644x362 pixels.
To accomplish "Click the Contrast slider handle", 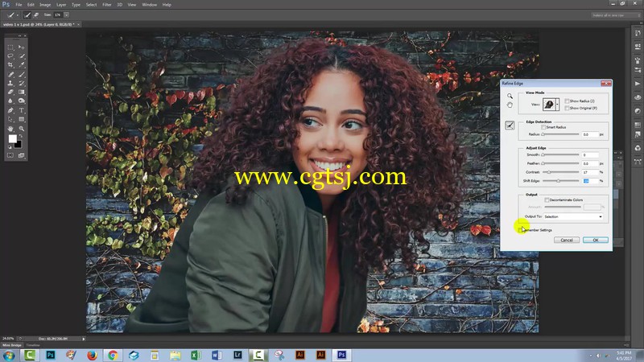I will (x=550, y=172).
